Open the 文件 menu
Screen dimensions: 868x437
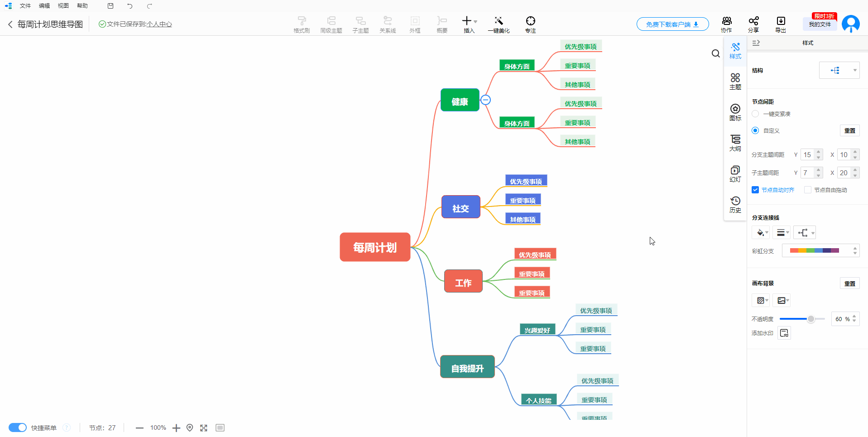pos(25,6)
